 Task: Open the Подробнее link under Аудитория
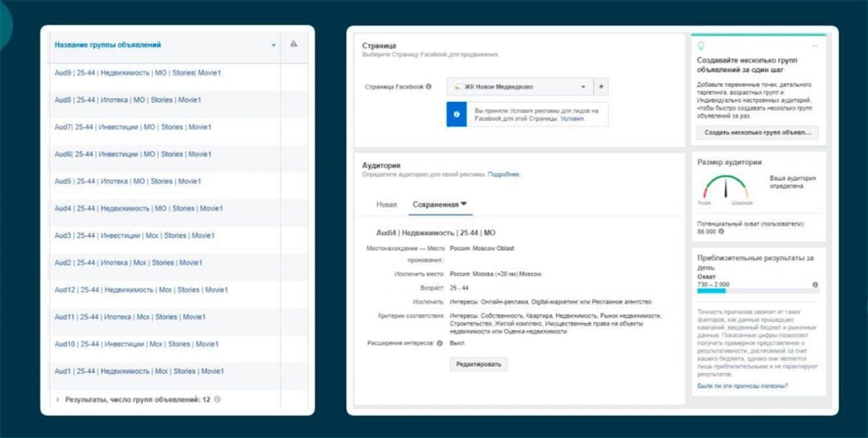(x=503, y=174)
